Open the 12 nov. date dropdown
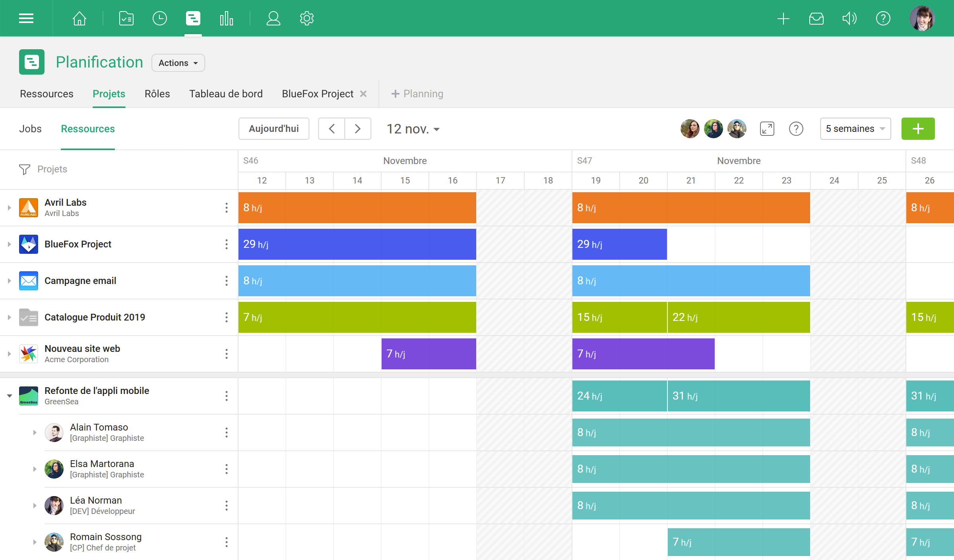 coord(413,129)
